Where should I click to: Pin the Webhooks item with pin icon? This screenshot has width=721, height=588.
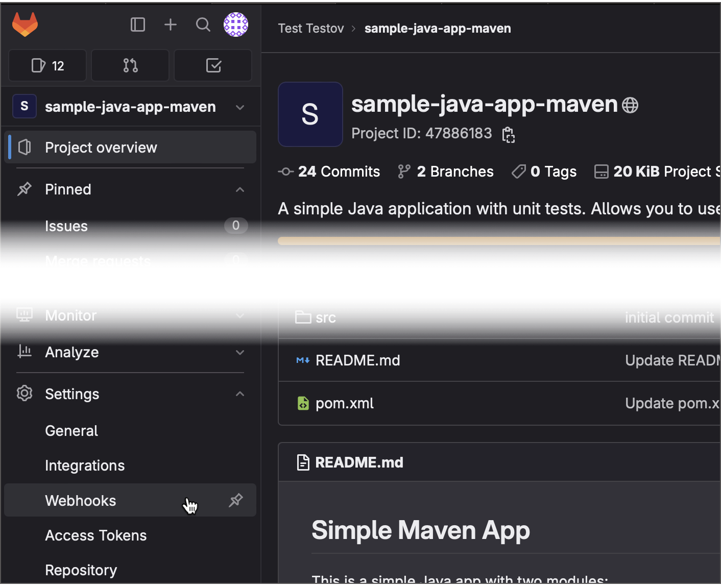pos(236,500)
